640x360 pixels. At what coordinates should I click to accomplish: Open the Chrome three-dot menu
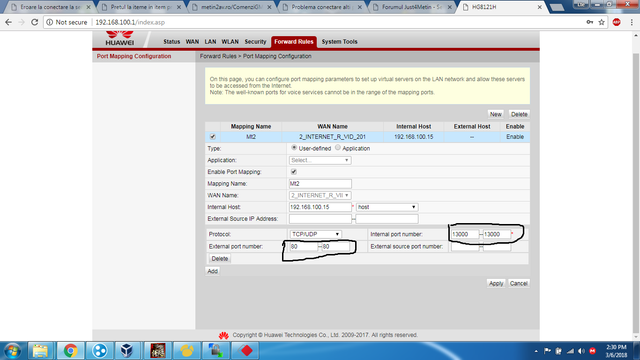(631, 22)
